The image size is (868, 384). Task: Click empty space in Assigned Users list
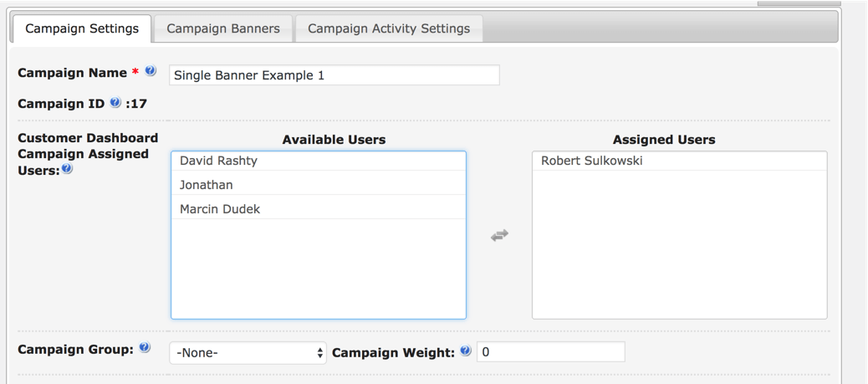click(x=679, y=251)
